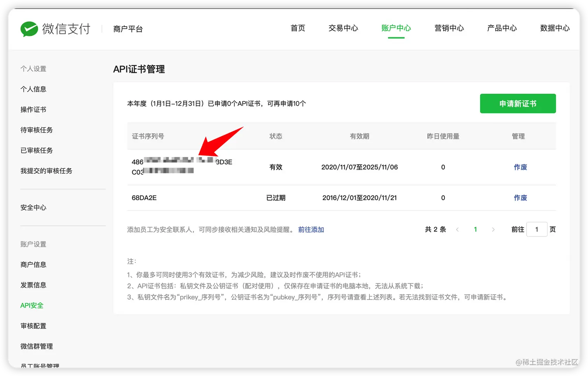
Task: Click the 昨日使用量 column header
Action: [x=443, y=136]
